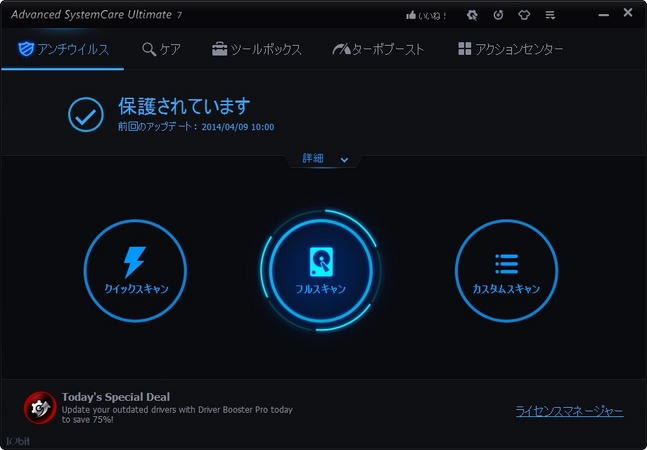Open the ツールボックス tab
This screenshot has height=450, width=647.
tap(256, 49)
